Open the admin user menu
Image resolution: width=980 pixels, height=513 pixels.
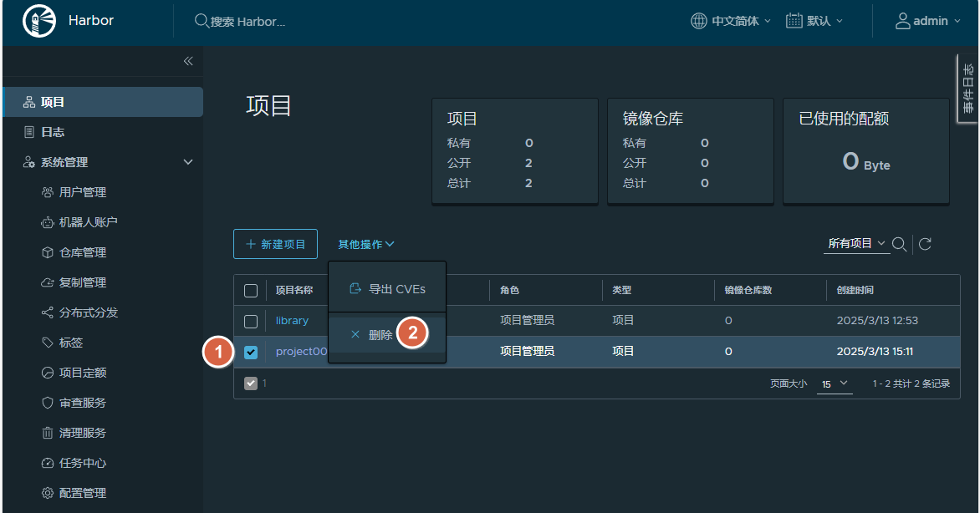927,21
